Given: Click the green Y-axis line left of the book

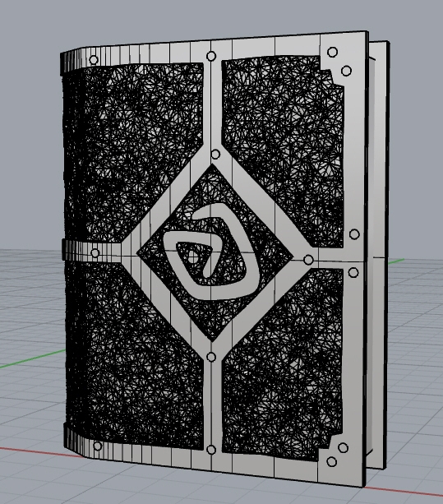Looking at the screenshot, I should 32,359.
